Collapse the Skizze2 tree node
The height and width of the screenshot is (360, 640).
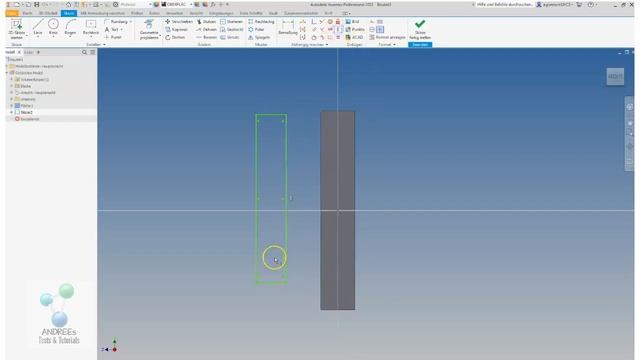coord(11,112)
